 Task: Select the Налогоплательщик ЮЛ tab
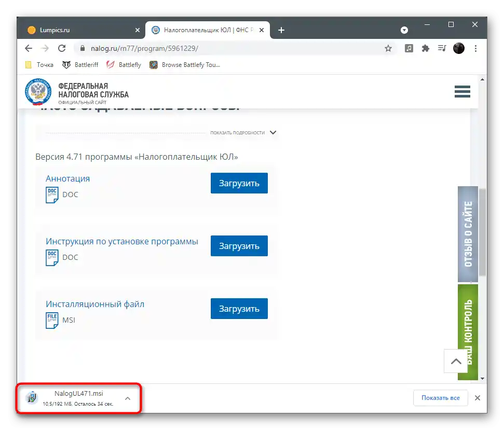click(x=208, y=30)
